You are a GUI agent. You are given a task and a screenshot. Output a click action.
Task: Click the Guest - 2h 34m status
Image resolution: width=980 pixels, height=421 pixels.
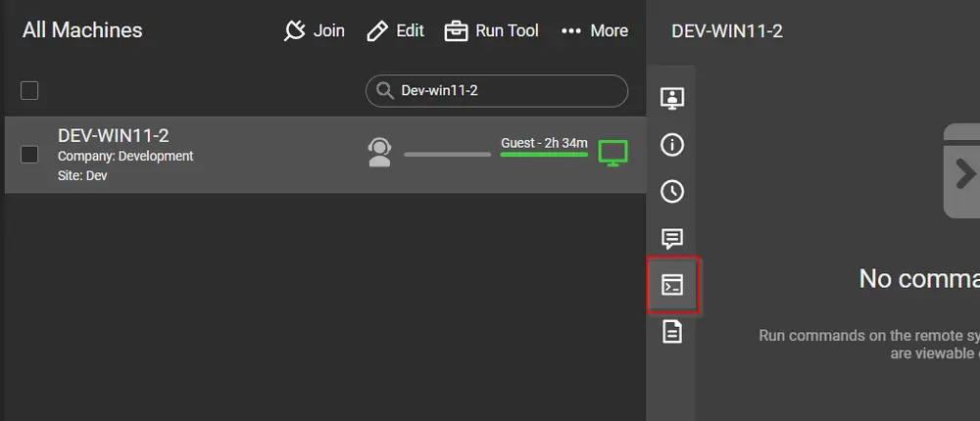point(544,142)
